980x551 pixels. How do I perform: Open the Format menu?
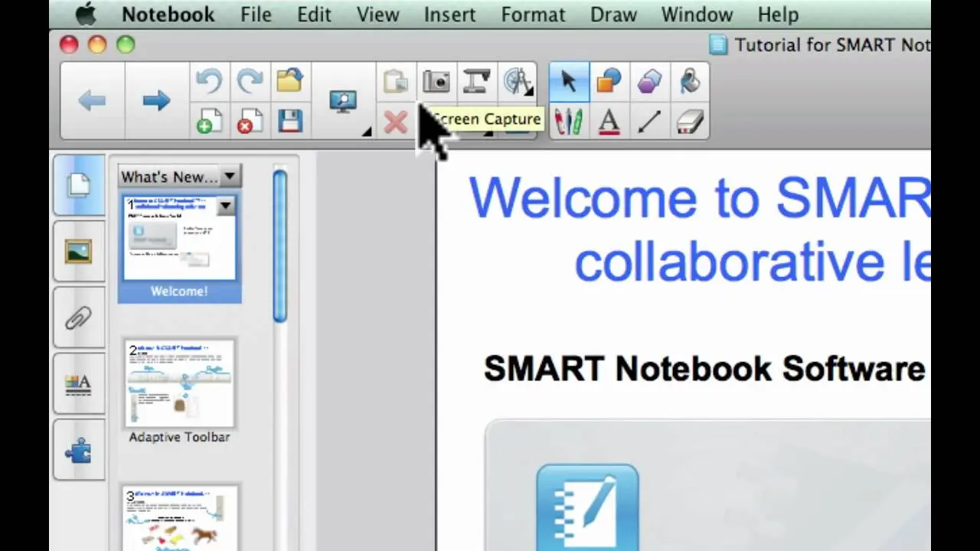coord(533,15)
